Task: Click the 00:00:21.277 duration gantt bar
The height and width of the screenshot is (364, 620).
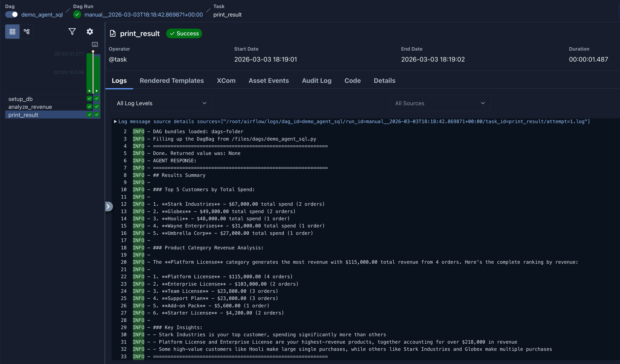Action: coord(89,71)
